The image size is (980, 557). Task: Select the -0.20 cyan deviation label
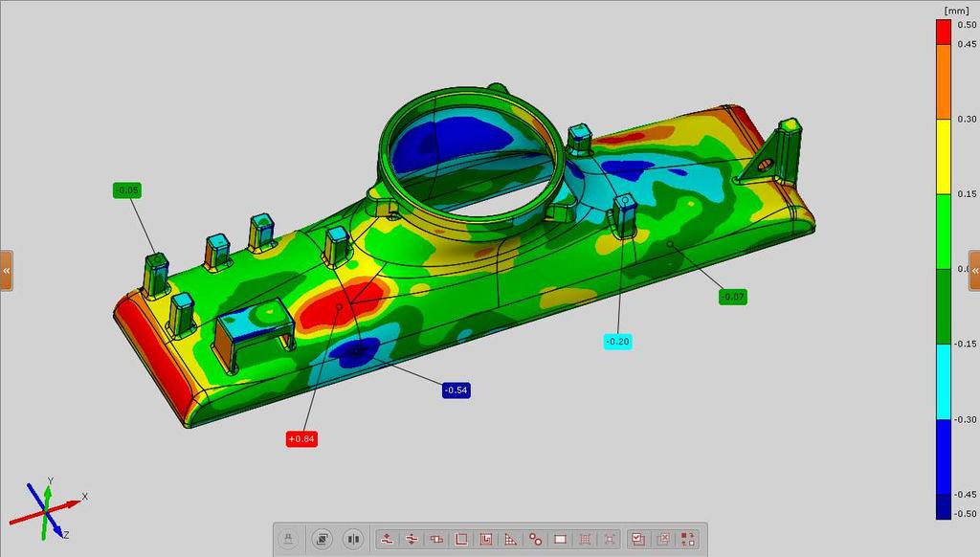coord(617,342)
